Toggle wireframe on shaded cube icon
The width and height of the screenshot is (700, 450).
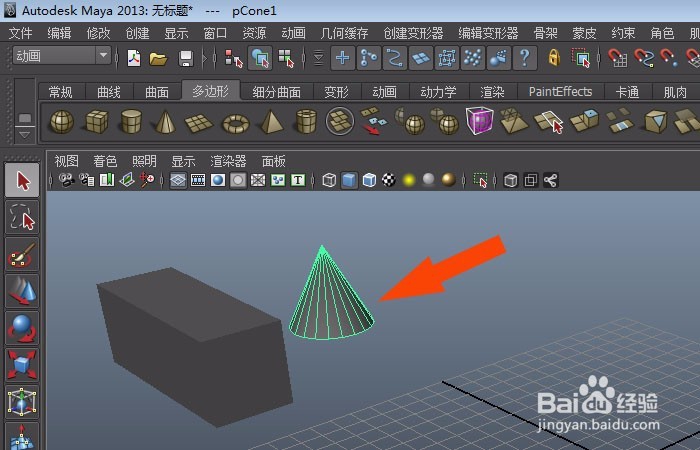pos(369,180)
